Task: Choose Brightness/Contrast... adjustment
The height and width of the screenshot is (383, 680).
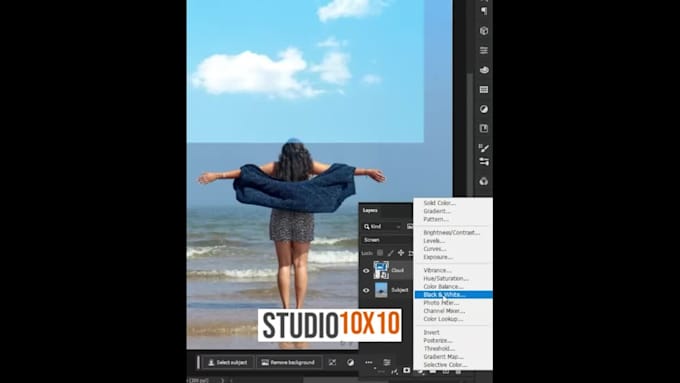Action: pos(453,232)
